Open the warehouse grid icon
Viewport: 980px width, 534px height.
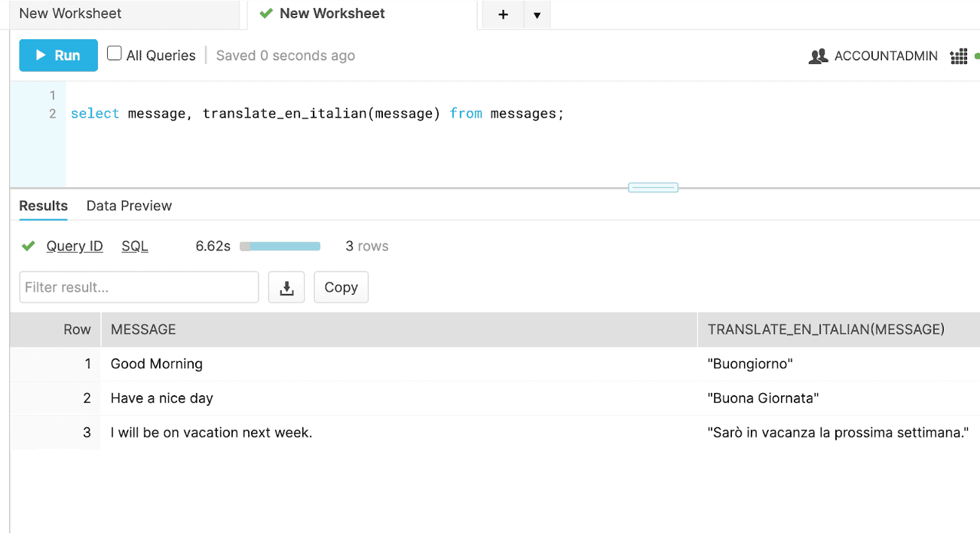click(958, 56)
